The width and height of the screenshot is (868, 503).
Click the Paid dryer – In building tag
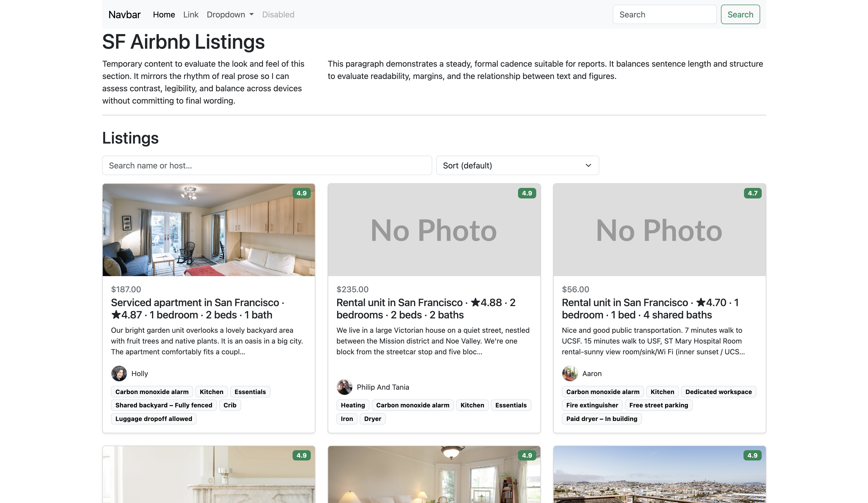602,419
